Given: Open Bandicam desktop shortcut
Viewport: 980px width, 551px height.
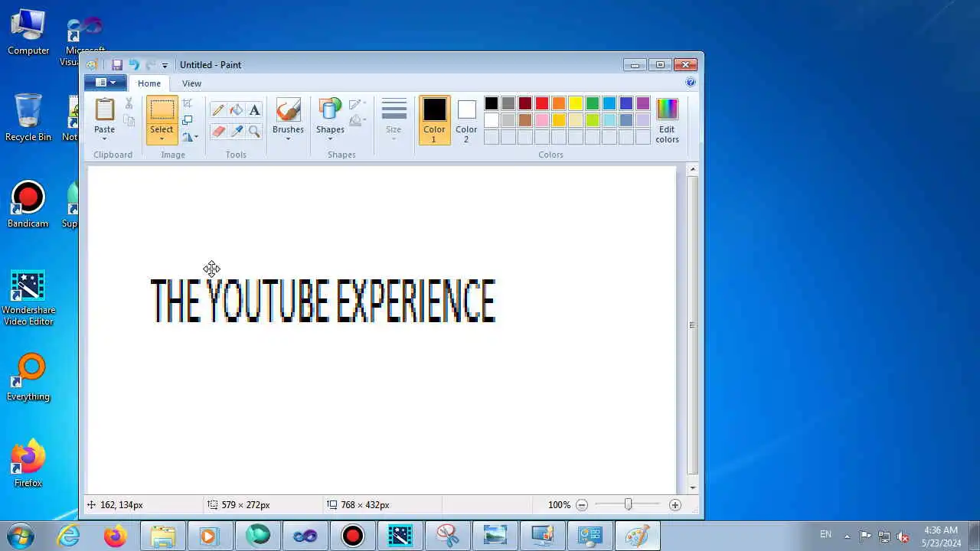Looking at the screenshot, I should [x=28, y=204].
